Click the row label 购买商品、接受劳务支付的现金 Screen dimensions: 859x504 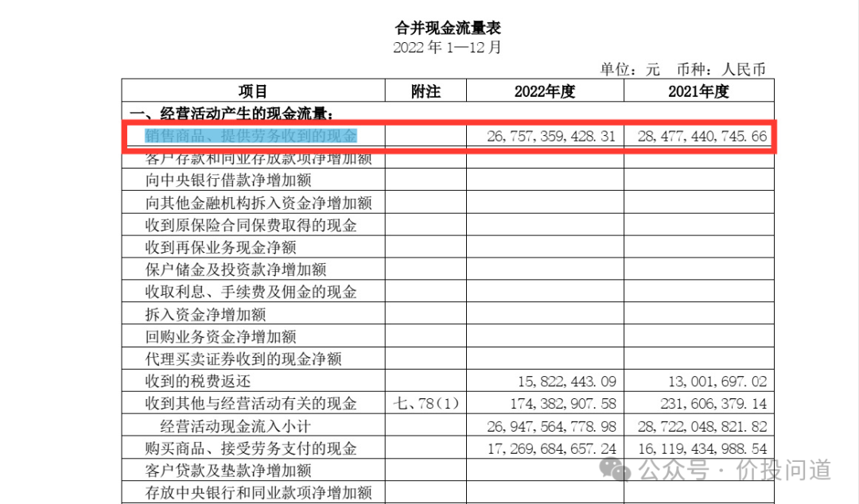point(251,448)
